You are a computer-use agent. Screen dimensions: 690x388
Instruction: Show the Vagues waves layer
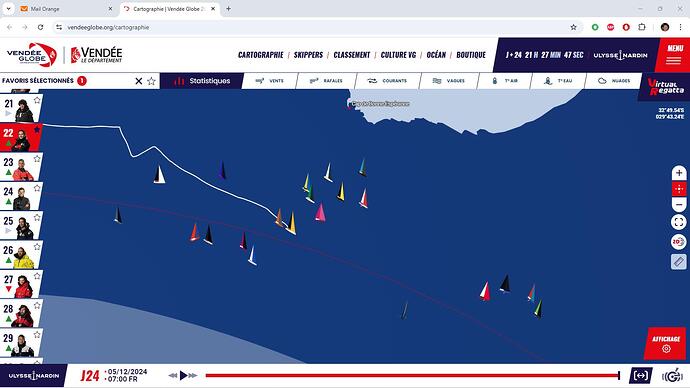(448, 81)
